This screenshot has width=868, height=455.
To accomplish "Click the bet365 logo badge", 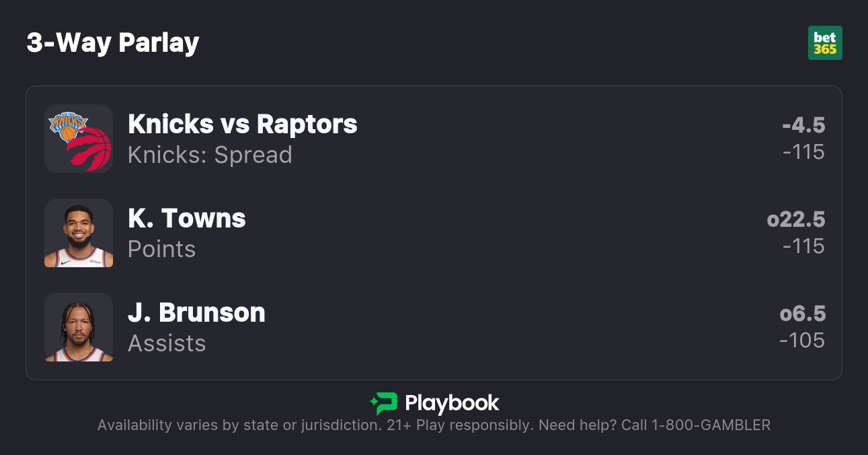I will tap(824, 43).
